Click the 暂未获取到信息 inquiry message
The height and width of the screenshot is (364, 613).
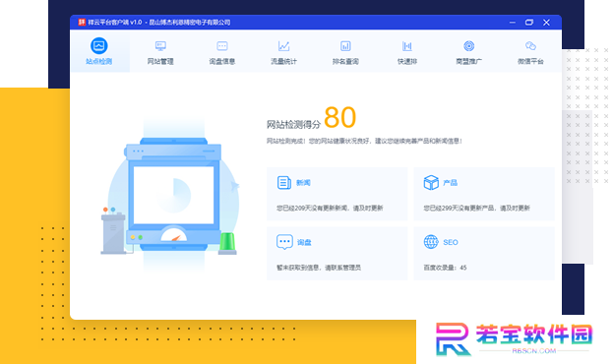[319, 268]
